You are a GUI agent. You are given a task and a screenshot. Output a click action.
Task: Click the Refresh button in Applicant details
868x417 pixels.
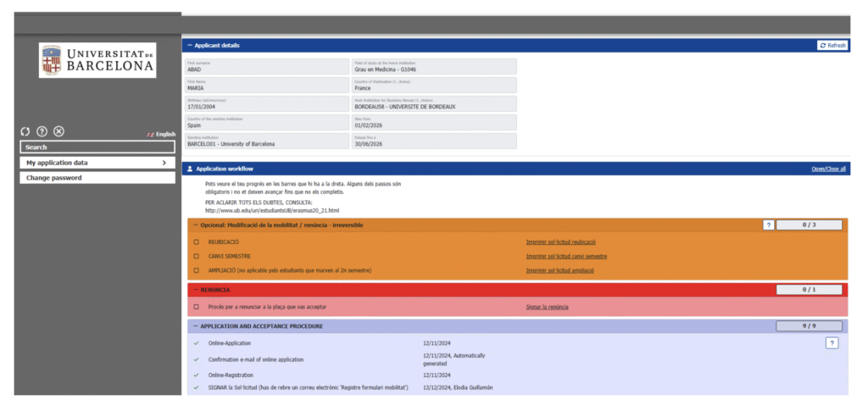point(832,45)
